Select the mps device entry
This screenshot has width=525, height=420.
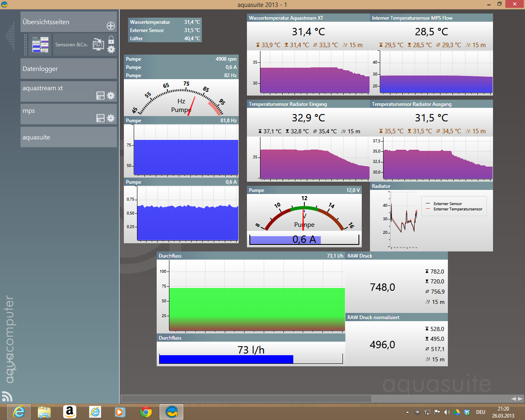coord(57,111)
